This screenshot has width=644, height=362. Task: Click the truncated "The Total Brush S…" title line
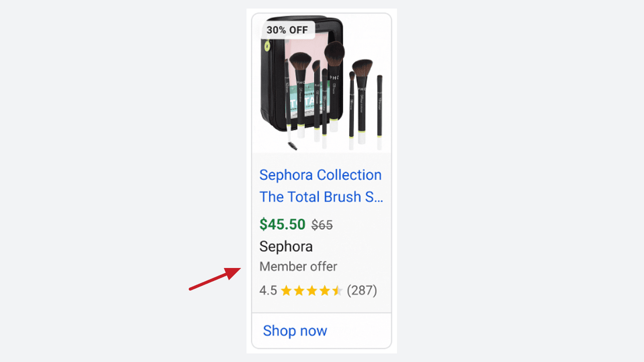tap(321, 197)
